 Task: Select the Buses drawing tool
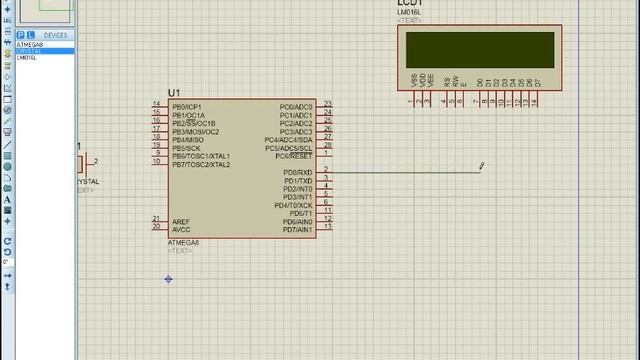tap(7, 42)
